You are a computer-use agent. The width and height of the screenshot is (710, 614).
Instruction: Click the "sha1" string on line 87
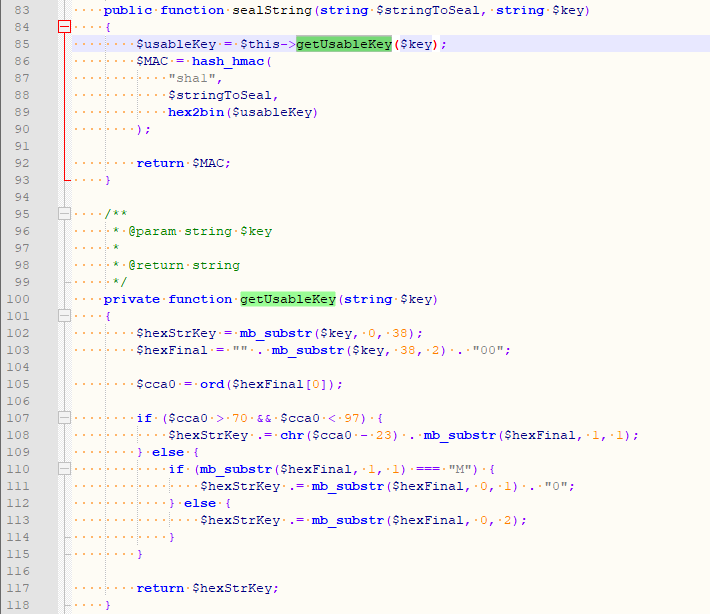[192, 78]
